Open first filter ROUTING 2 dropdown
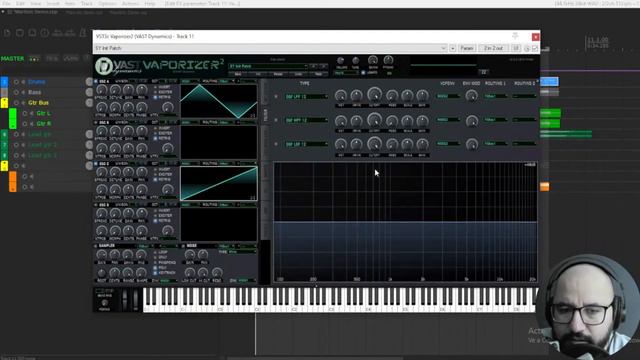 tap(524, 96)
